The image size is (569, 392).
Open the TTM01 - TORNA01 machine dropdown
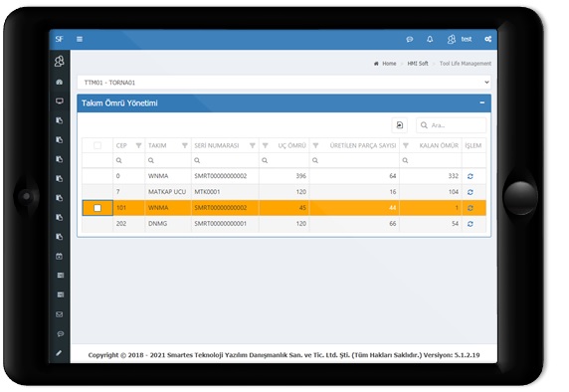(x=284, y=83)
